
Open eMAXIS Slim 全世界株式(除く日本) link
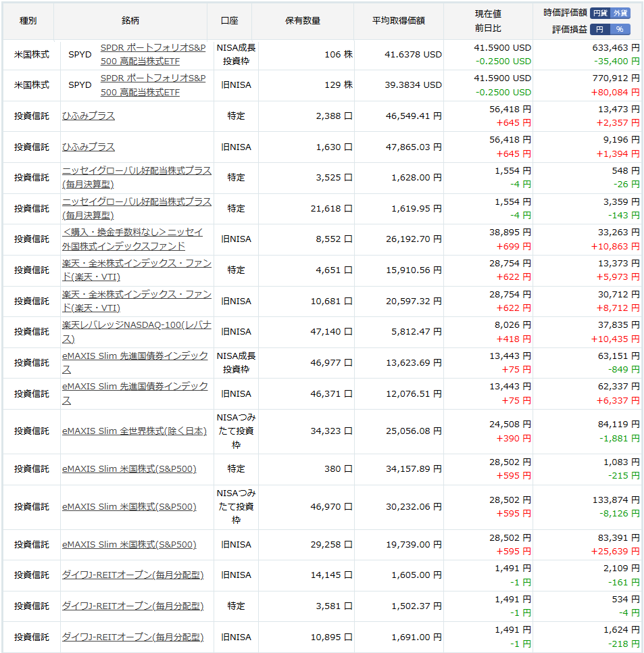click(x=134, y=431)
